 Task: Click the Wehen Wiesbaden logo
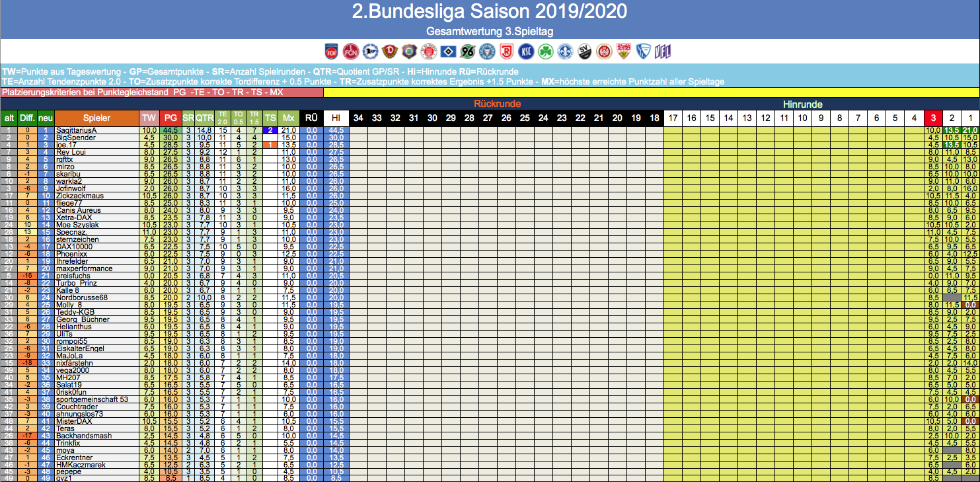tap(603, 52)
